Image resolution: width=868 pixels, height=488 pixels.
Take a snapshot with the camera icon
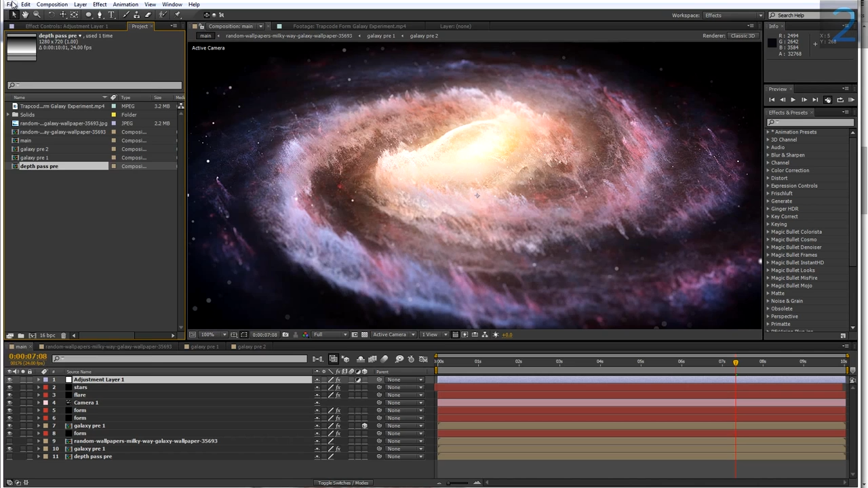click(x=285, y=334)
